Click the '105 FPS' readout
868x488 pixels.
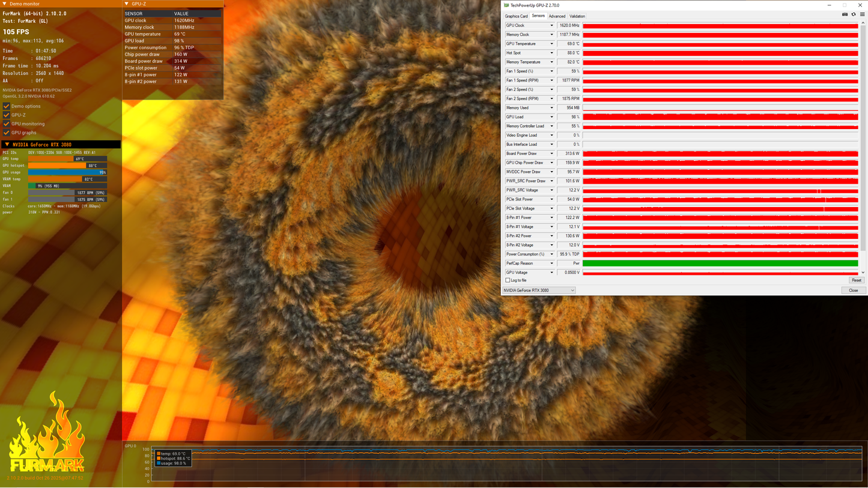(x=16, y=32)
